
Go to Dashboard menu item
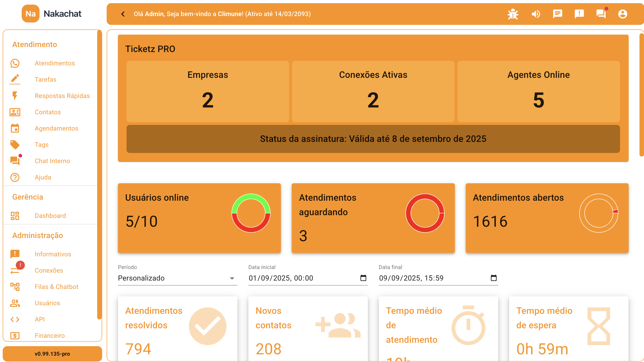[x=50, y=216]
